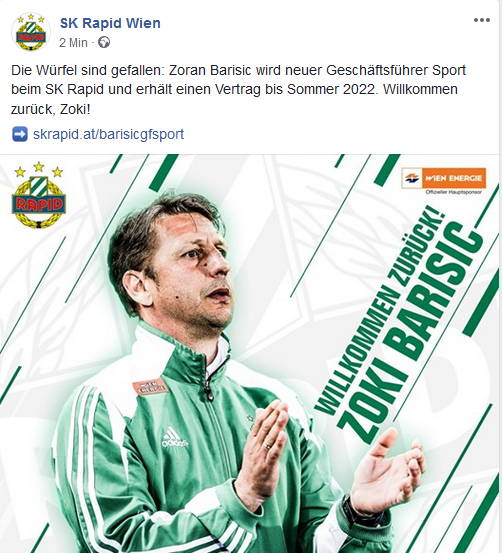Click the Wien Energie patch on jacket

coord(150,387)
